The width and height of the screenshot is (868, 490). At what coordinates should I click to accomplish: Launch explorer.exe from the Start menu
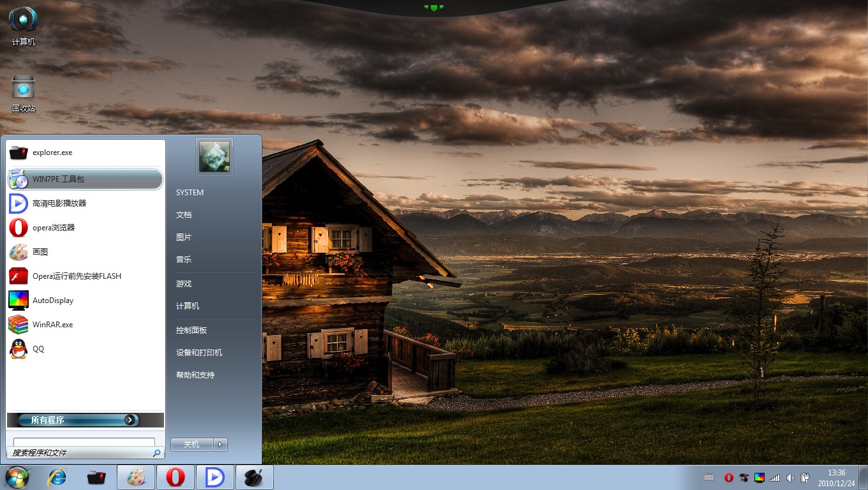click(x=85, y=153)
